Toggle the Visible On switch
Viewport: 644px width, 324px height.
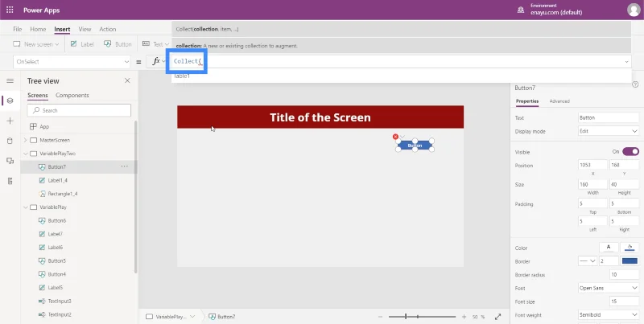[630, 152]
